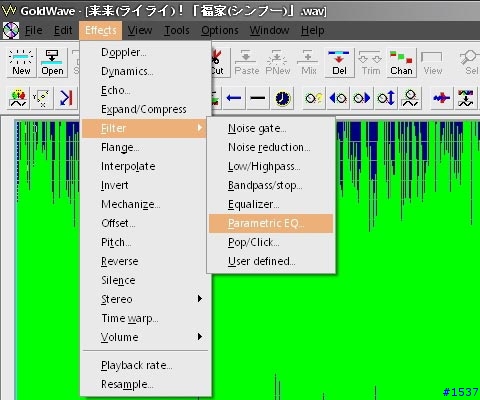Click the blue left arrow effect icon
Viewport: 480px width, 400px height.
click(234, 98)
